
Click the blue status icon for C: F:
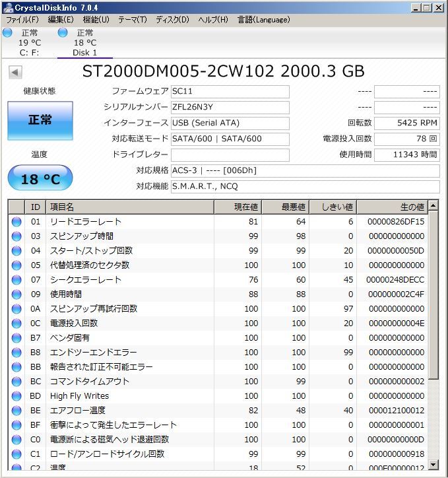[x=7, y=32]
